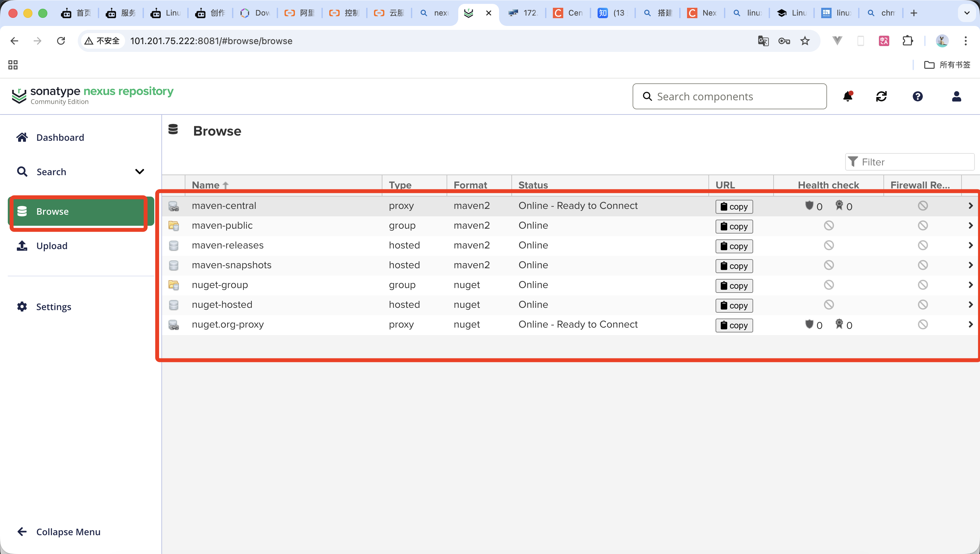Open the user account icon
The image size is (980, 554).
tap(956, 96)
